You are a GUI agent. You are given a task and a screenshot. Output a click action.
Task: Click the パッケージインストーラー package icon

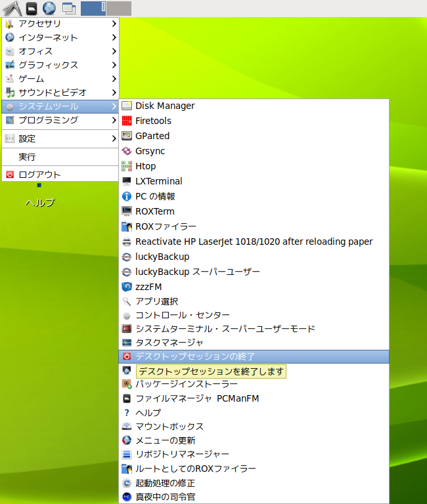pos(127,384)
